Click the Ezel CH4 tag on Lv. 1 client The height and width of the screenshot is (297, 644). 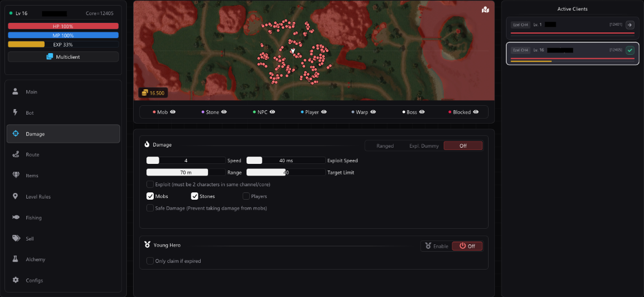520,25
